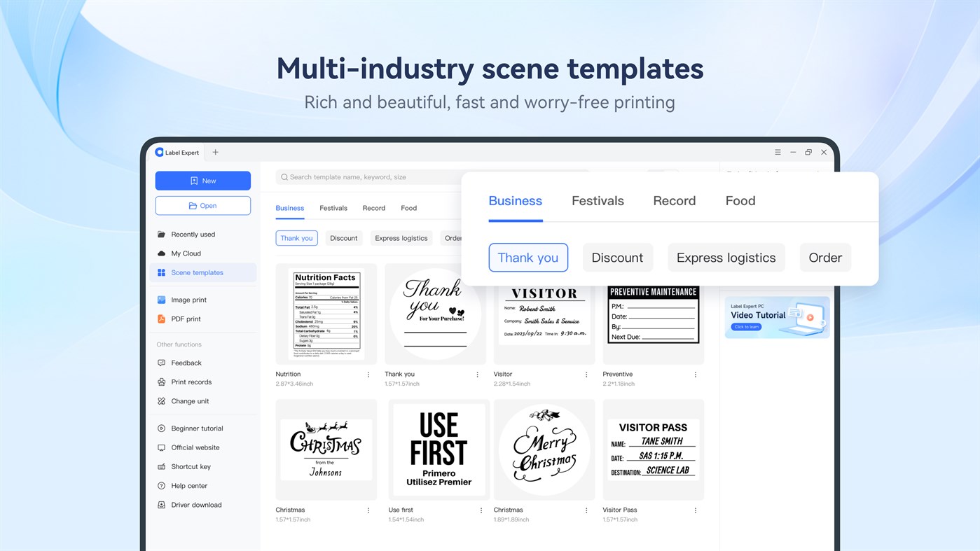
Task: Select the My Cloud label
Action: (x=186, y=253)
